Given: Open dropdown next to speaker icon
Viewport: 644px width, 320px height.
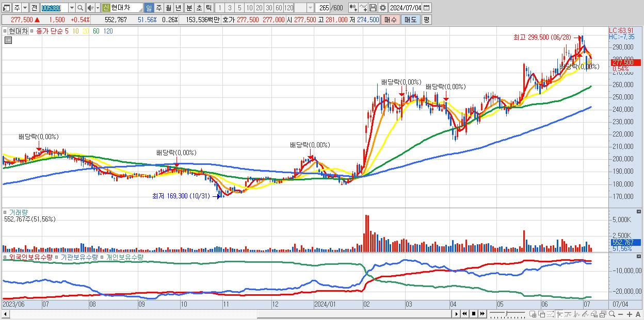Looking at the screenshot, I should [98, 8].
